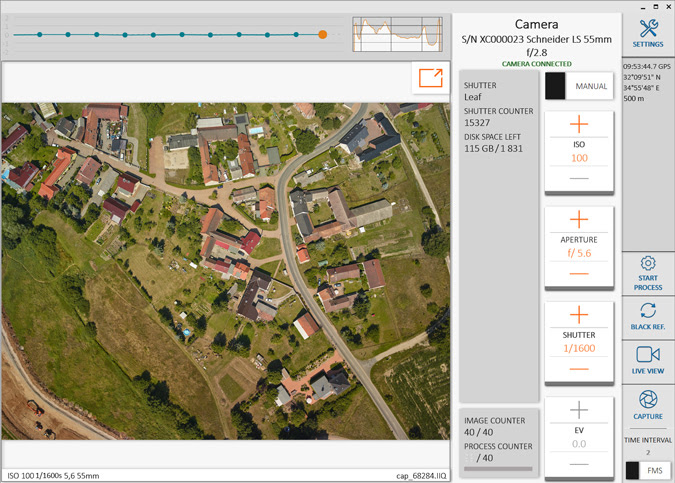Select the first timeline capture dot
Image resolution: width=675 pixels, height=483 pixels.
pos(39,35)
